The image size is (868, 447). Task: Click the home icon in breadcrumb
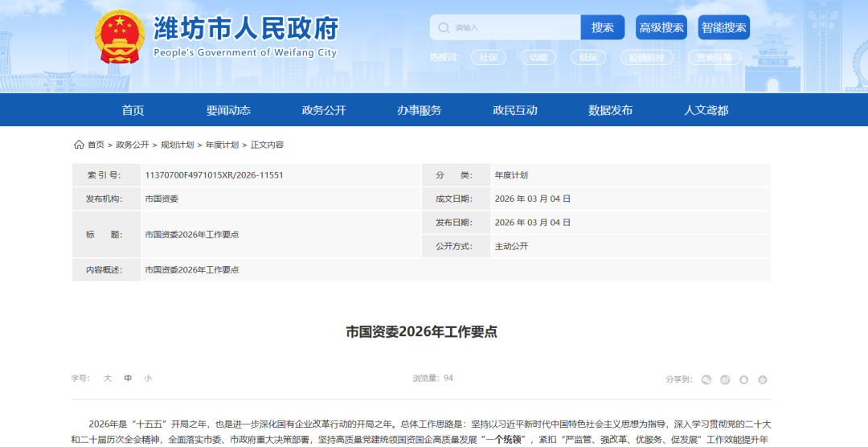point(79,145)
